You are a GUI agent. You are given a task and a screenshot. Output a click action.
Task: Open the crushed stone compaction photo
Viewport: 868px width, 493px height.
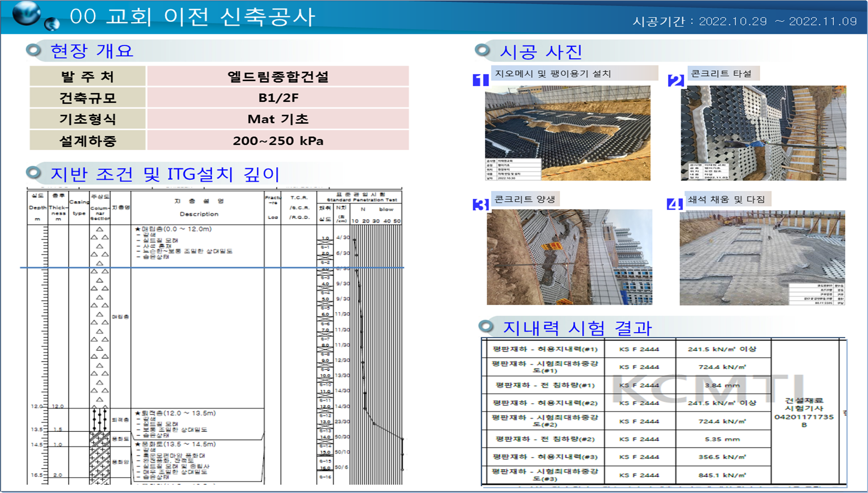coord(763,258)
